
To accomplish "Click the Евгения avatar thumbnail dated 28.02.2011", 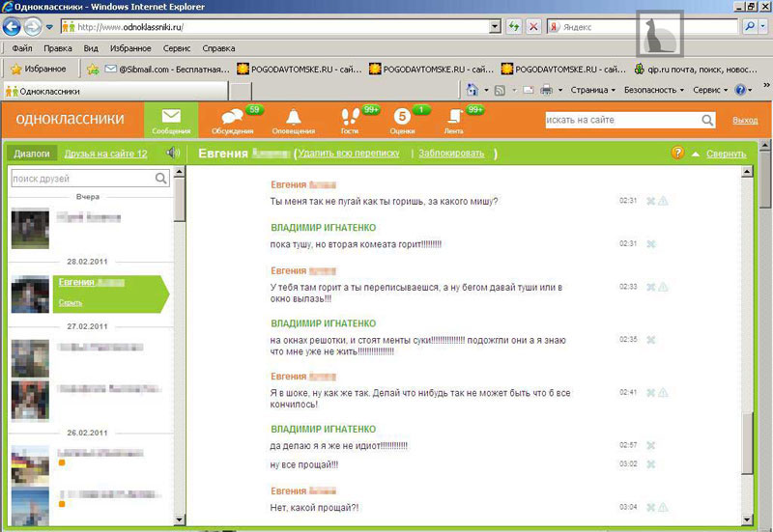I will 30,294.
